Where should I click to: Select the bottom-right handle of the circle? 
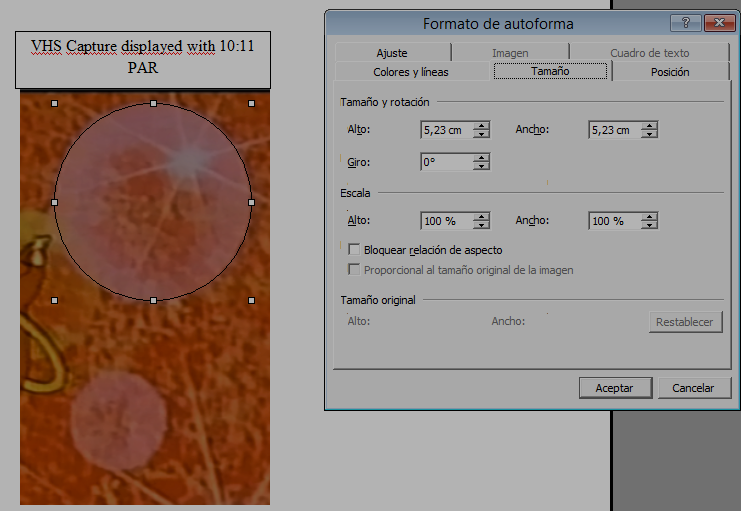251,301
